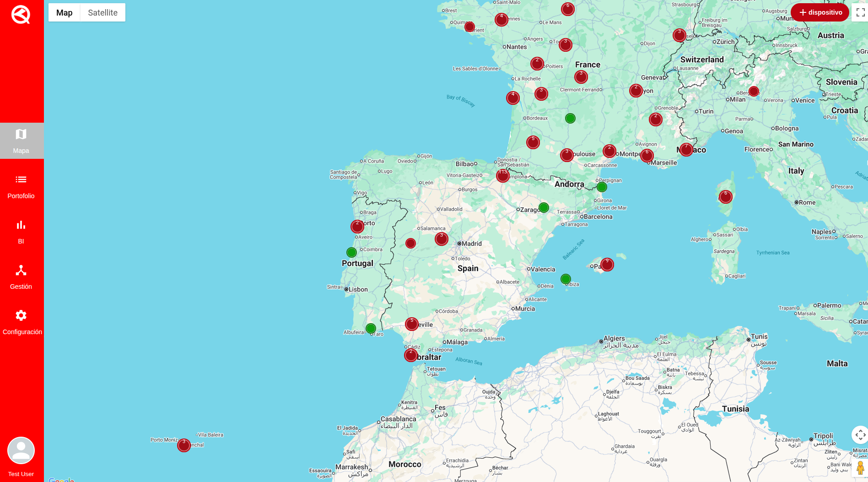Click the 'Tunisia' country label
Viewport: 868px width, 482px height.
coord(736,409)
